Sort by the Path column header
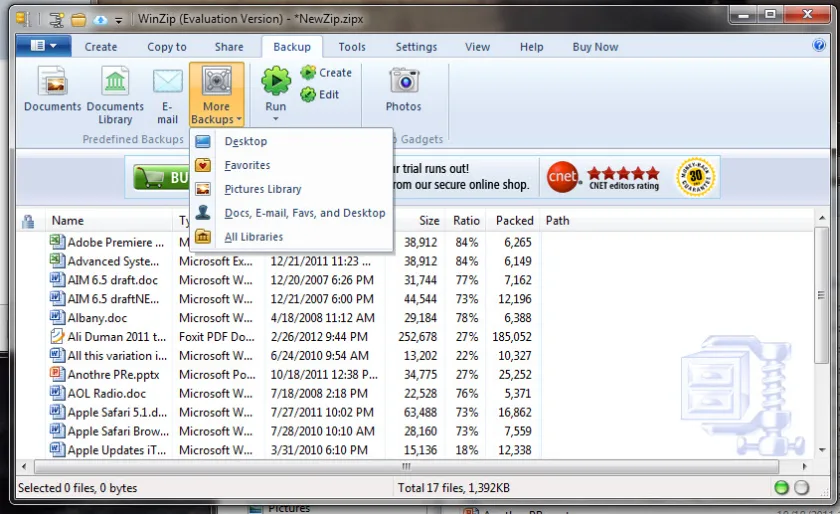The height and width of the screenshot is (514, 840). [557, 221]
